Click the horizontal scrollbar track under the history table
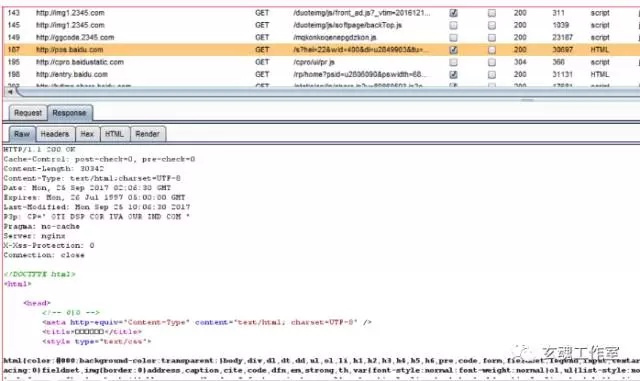The image size is (640, 381). 327,92
